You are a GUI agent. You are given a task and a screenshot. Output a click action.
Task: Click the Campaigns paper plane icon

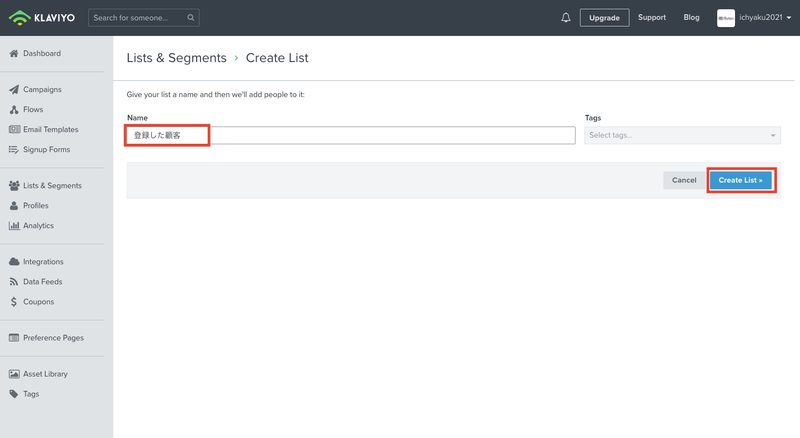tap(14, 89)
